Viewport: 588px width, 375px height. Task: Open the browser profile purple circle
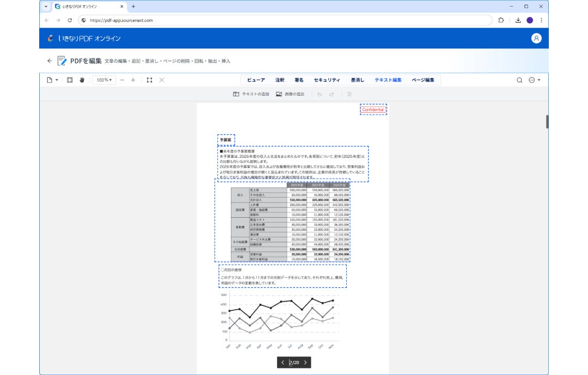pyautogui.click(x=530, y=20)
